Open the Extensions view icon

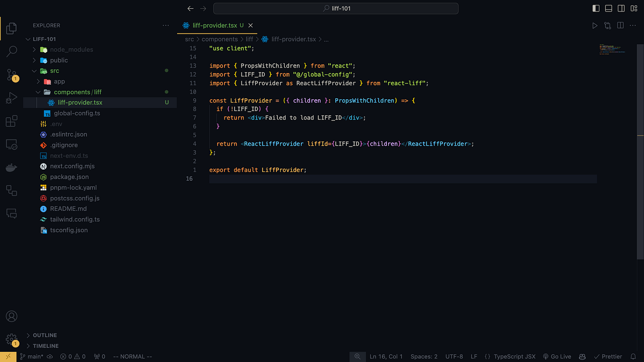click(x=11, y=121)
